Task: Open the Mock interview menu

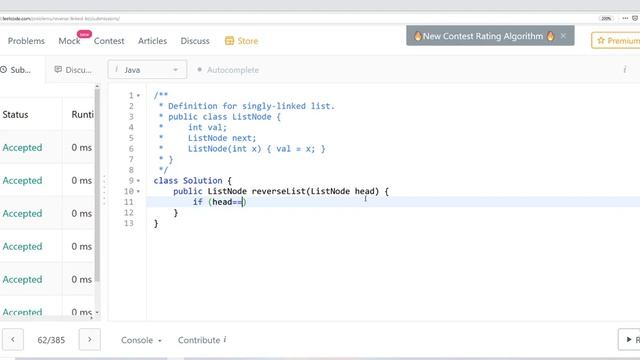Action: point(69,41)
